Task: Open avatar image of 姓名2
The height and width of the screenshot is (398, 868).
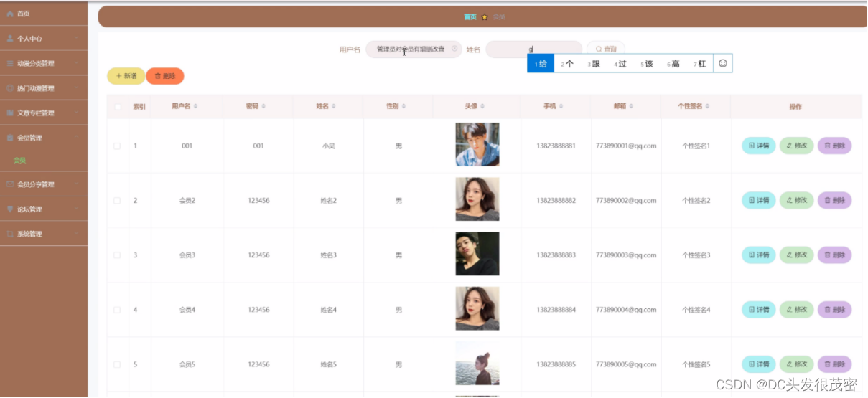Action: point(477,199)
